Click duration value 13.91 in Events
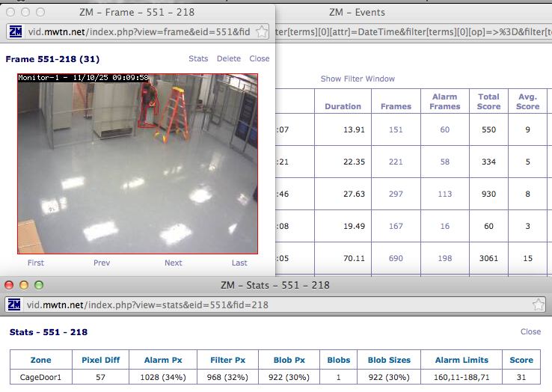The width and height of the screenshot is (552, 392). [354, 129]
